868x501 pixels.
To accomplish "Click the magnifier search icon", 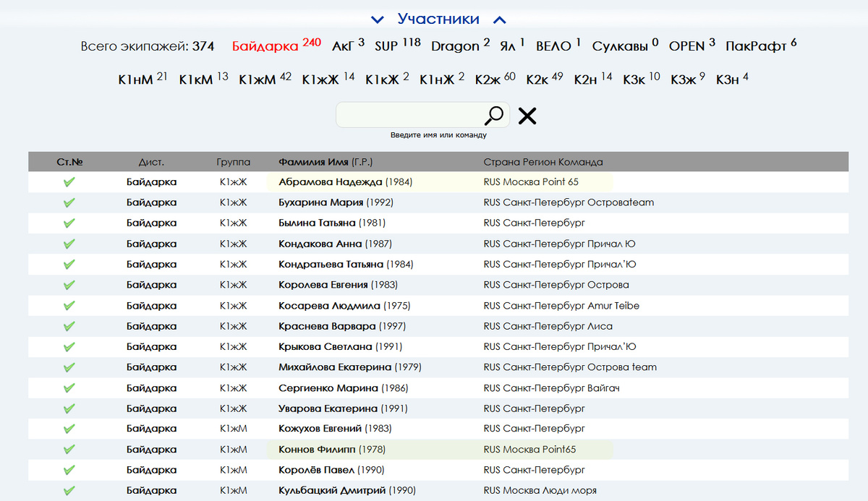I will click(494, 115).
